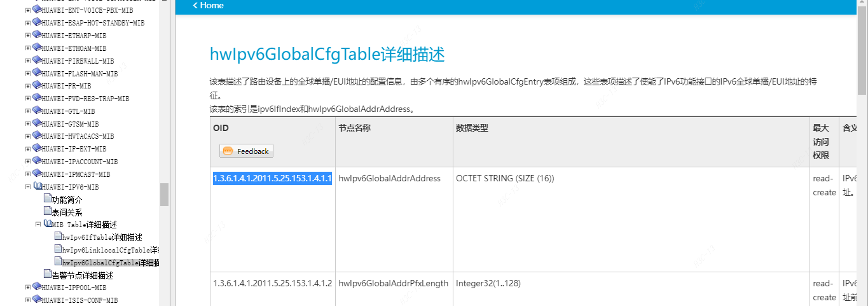Expand the HUAWEI-FIREWALL-MIB node
Viewport: 868px width, 306px height.
coord(28,61)
